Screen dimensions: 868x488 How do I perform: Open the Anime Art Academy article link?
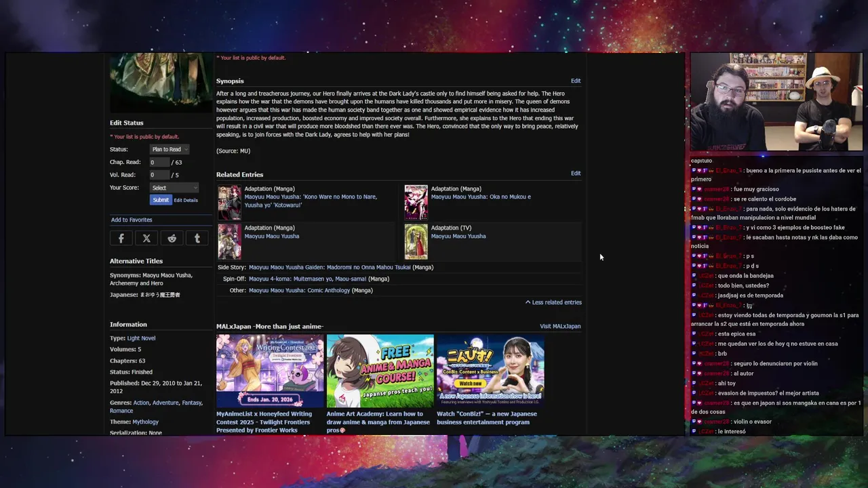[x=378, y=422]
